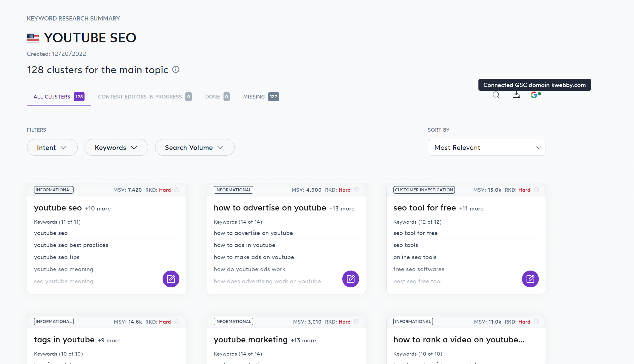Open the how to rank a video title
This screenshot has height=364, width=634.
459,340
